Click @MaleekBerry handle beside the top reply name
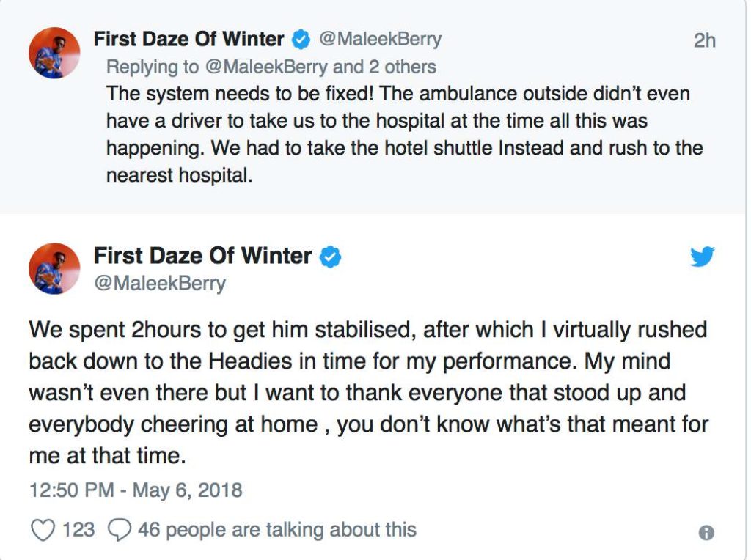 [x=380, y=39]
